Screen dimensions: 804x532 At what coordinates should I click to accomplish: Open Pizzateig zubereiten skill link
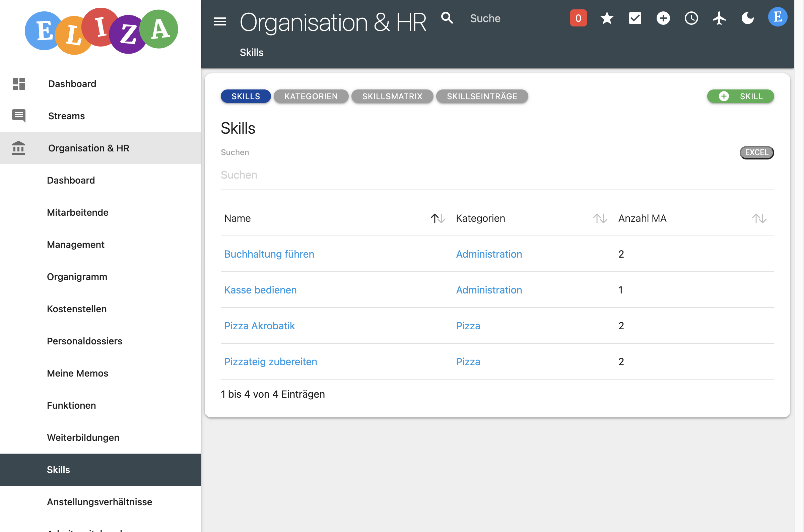(x=270, y=362)
